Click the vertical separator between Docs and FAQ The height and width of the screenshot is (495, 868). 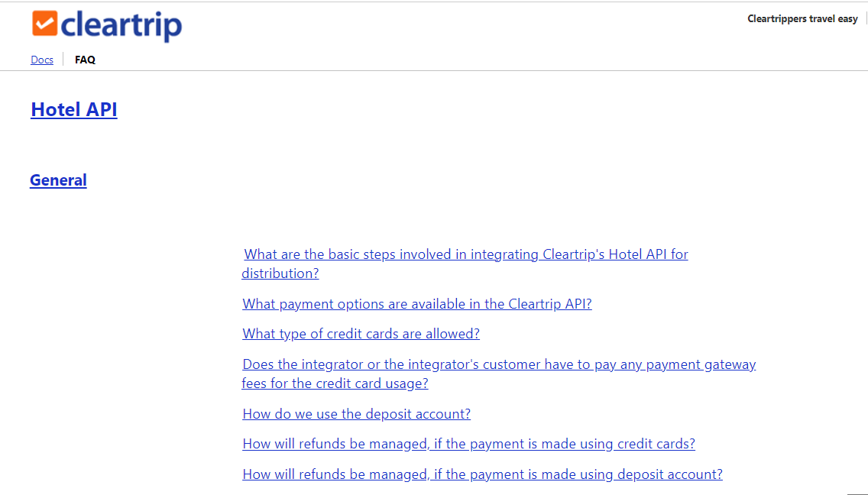63,60
